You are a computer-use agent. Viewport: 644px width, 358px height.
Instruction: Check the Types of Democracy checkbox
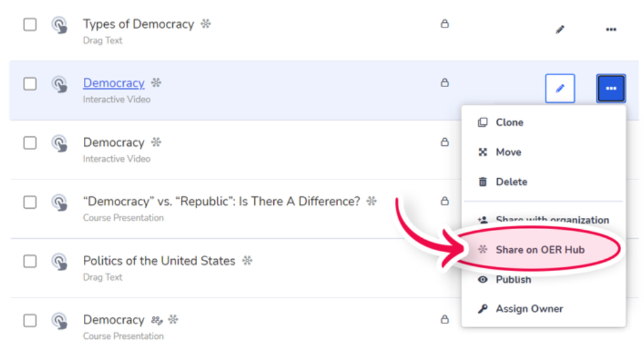tap(30, 25)
